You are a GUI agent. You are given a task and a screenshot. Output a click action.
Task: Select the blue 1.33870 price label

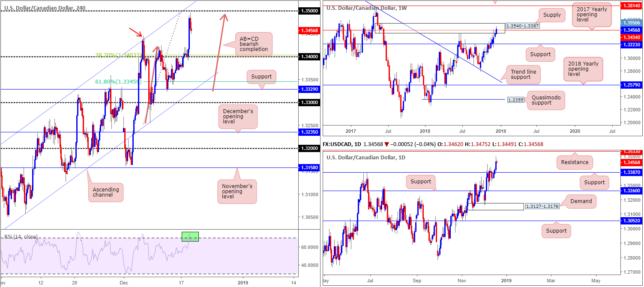[631, 172]
